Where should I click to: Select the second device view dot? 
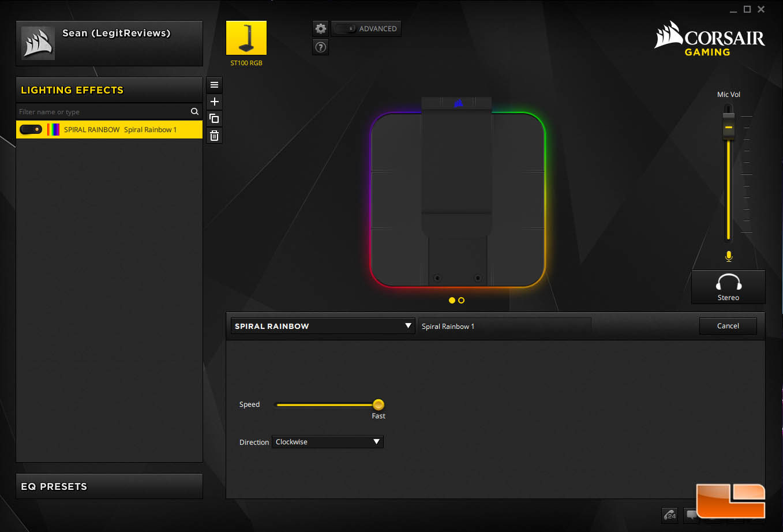click(461, 300)
